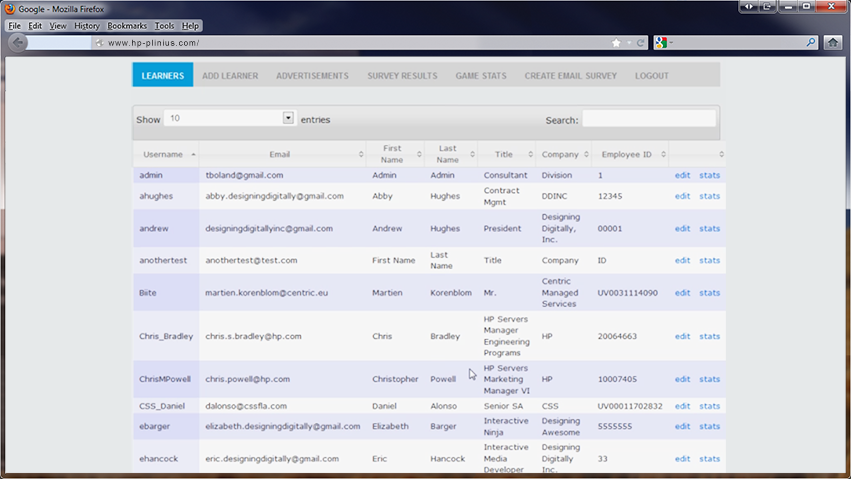Click email anothertest@test.com
The width and height of the screenshot is (851, 479).
[x=251, y=260]
